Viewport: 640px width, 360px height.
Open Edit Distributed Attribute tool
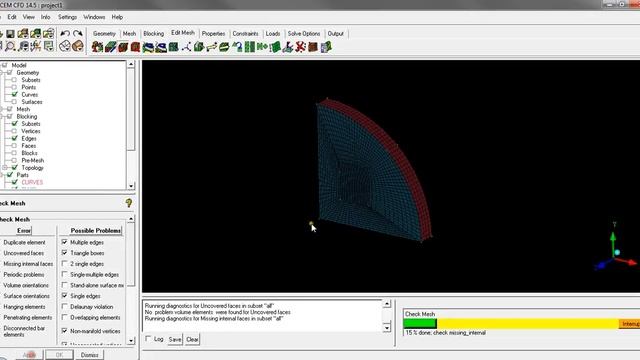coord(326,47)
